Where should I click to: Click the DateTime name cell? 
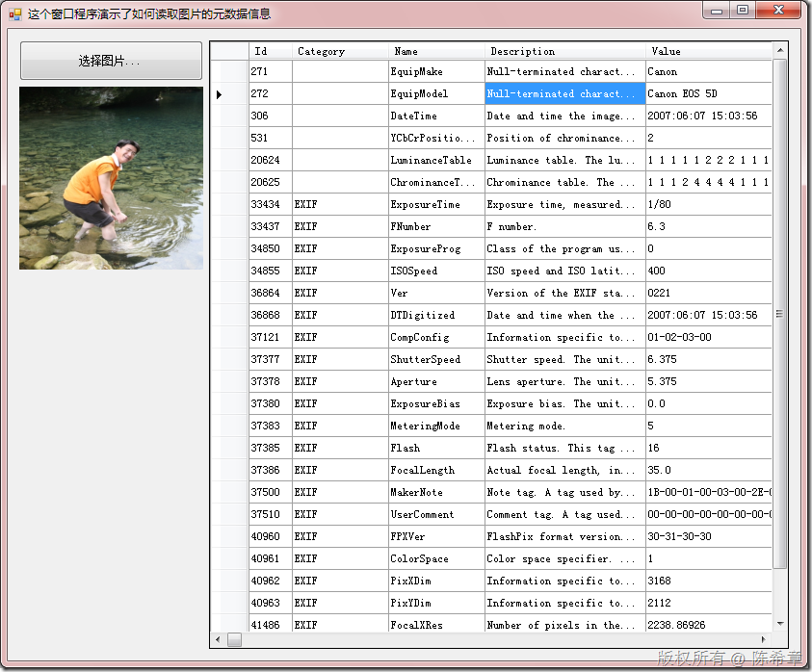pyautogui.click(x=436, y=116)
